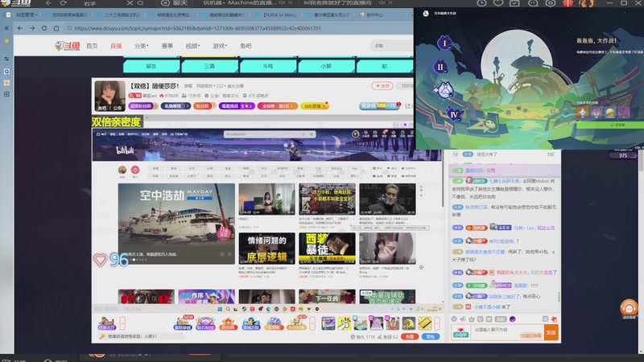Select stage IV badge in game
This screenshot has width=644, height=362.
(454, 114)
